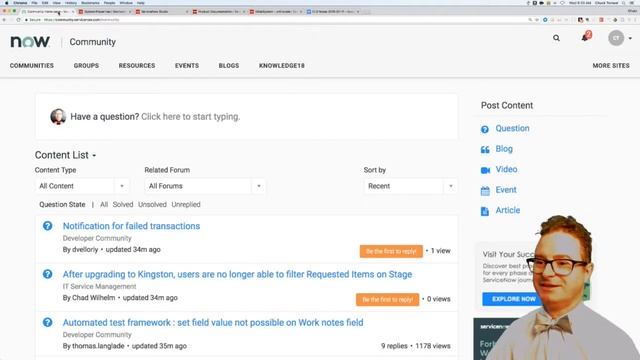This screenshot has height=360, width=640.
Task: Open the Automated test framework Work notes post
Action: click(213, 322)
